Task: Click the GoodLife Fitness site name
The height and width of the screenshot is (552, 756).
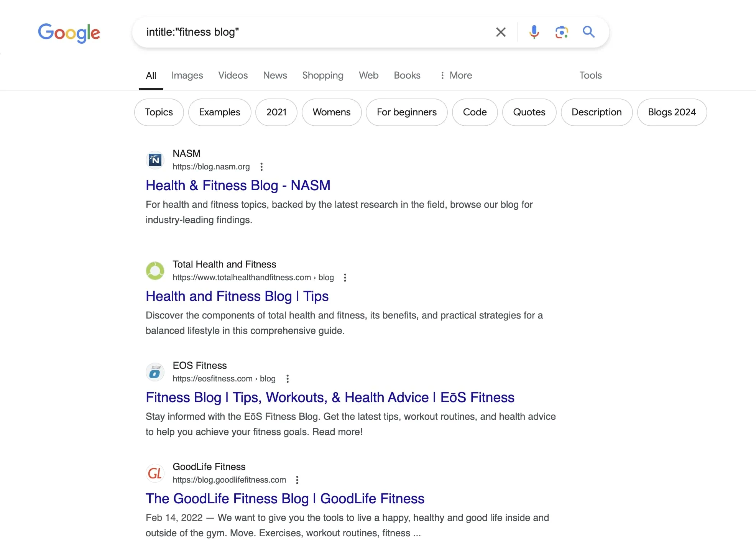Action: 209,467
